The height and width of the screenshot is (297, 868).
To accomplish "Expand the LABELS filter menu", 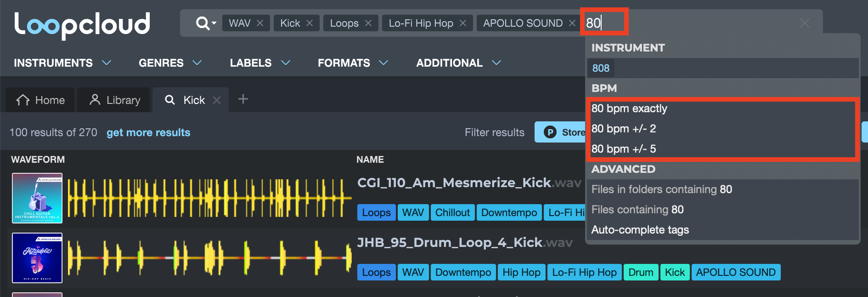I will 260,63.
